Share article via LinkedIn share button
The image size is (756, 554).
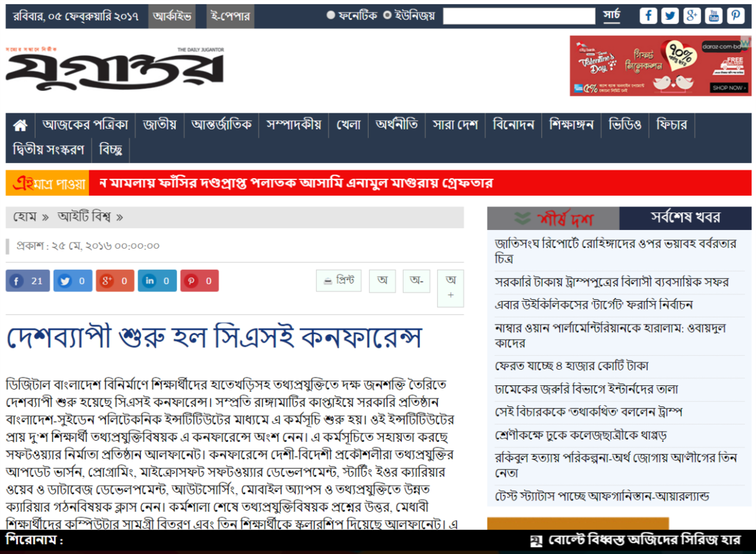click(x=157, y=281)
